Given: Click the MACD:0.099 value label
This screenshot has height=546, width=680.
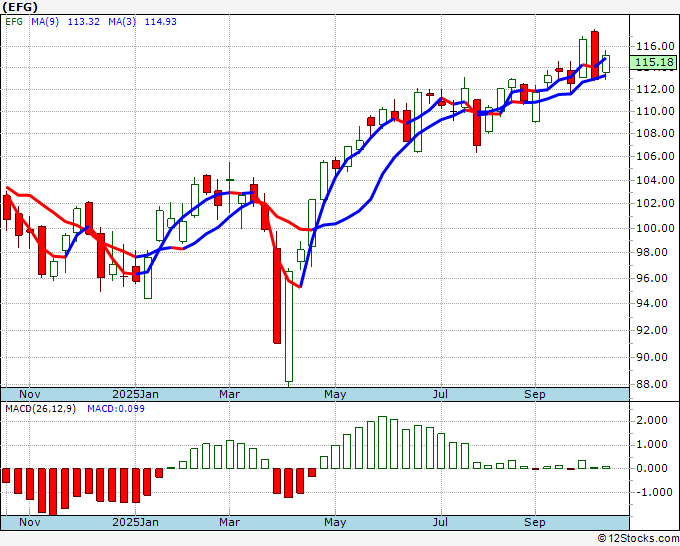Looking at the screenshot, I should (116, 409).
